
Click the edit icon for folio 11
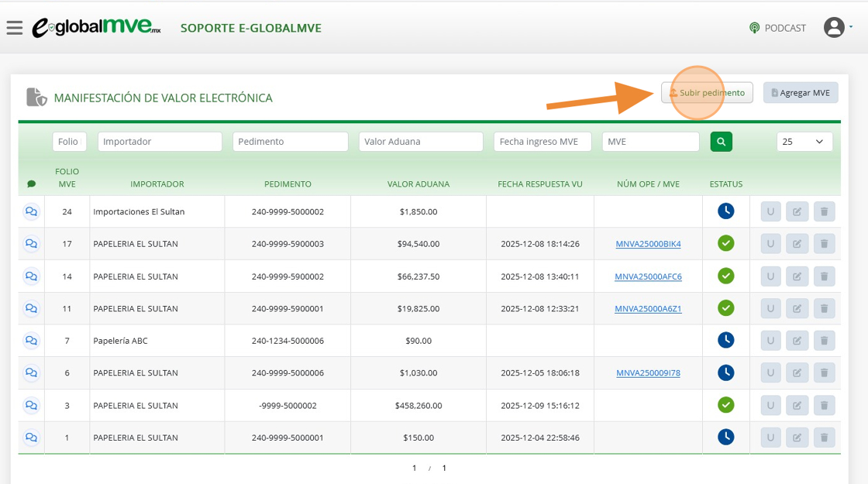pos(797,308)
